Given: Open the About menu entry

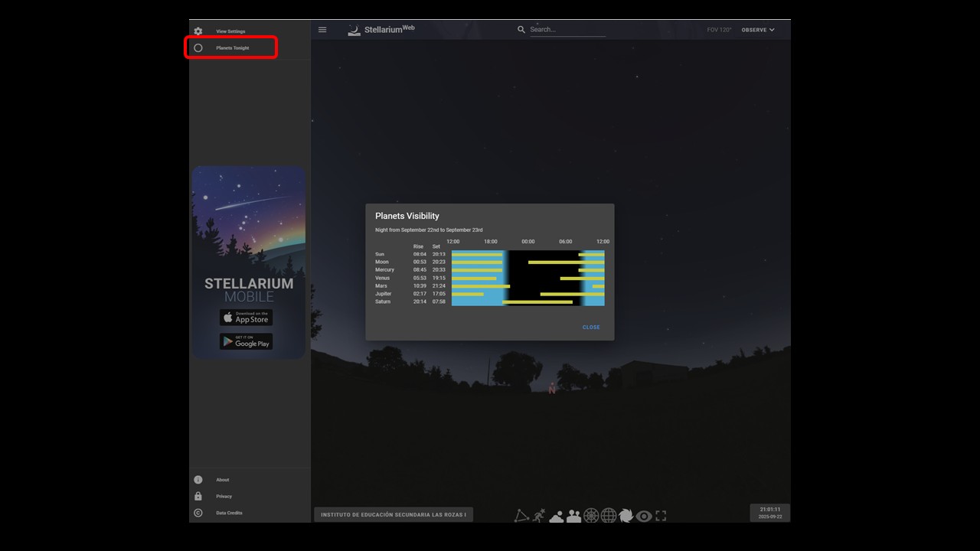Looking at the screenshot, I should pos(250,480).
